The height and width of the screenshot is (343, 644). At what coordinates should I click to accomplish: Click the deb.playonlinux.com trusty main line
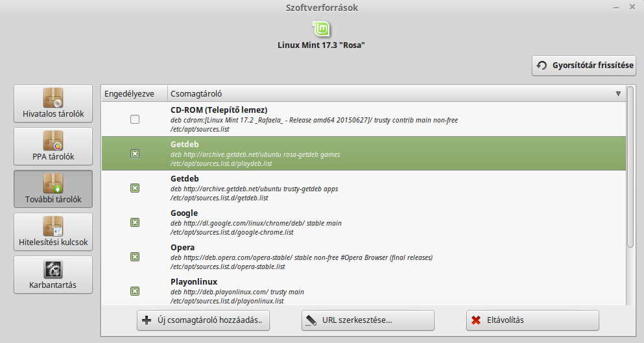pos(237,292)
